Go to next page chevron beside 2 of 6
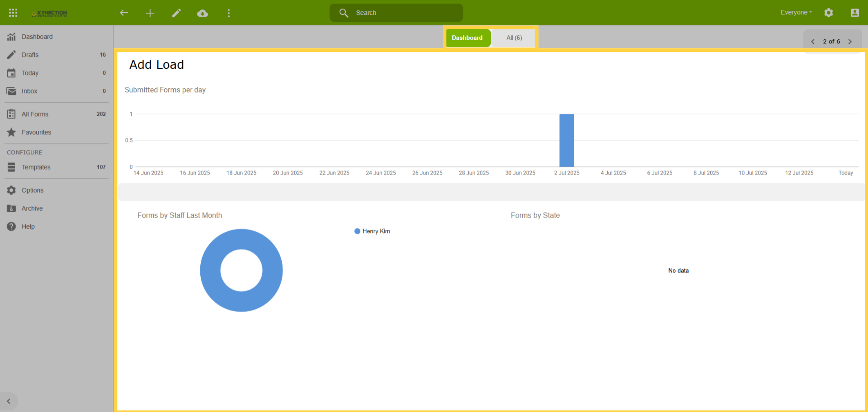 coord(850,42)
